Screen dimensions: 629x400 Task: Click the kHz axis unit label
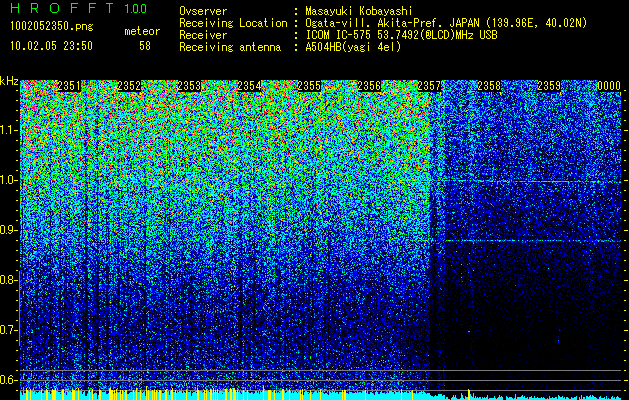click(x=9, y=81)
